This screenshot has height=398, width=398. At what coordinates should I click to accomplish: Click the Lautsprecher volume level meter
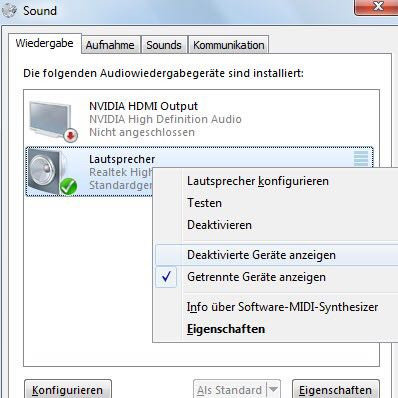coord(361,159)
